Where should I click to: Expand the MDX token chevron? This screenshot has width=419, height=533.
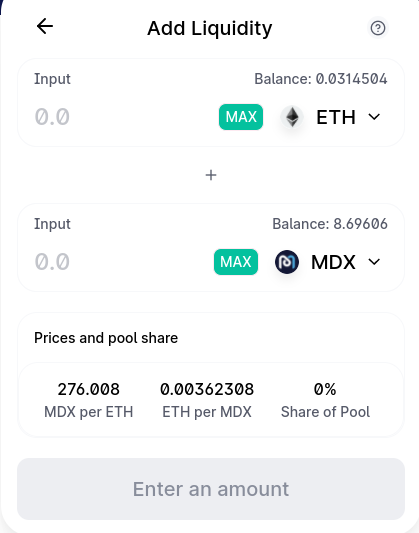[x=374, y=262]
